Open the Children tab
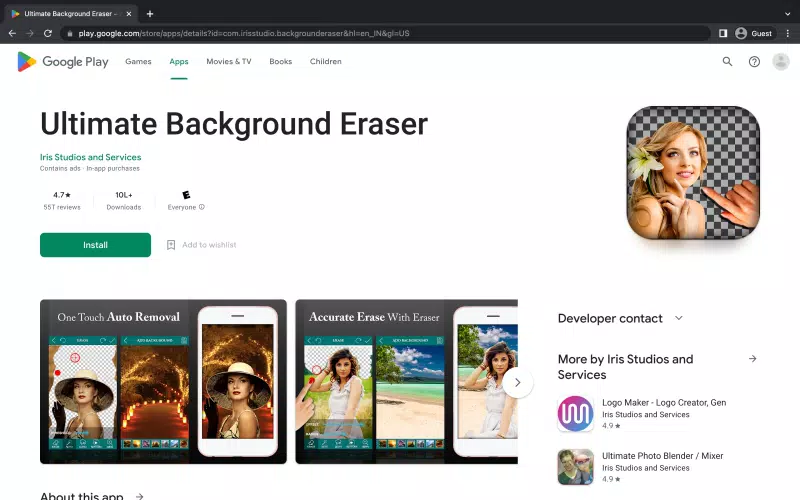Viewport: 800px width, 500px height. click(x=326, y=61)
